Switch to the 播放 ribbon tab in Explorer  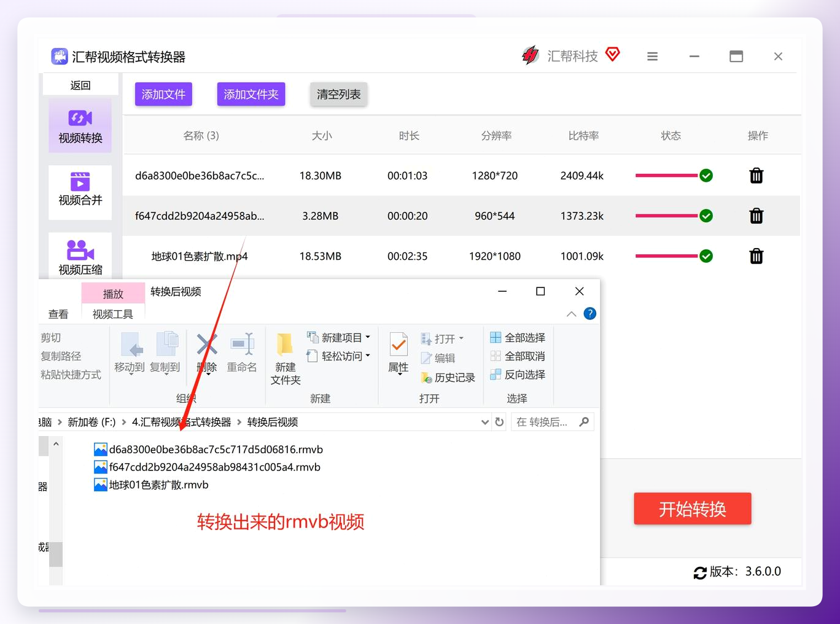(x=113, y=294)
